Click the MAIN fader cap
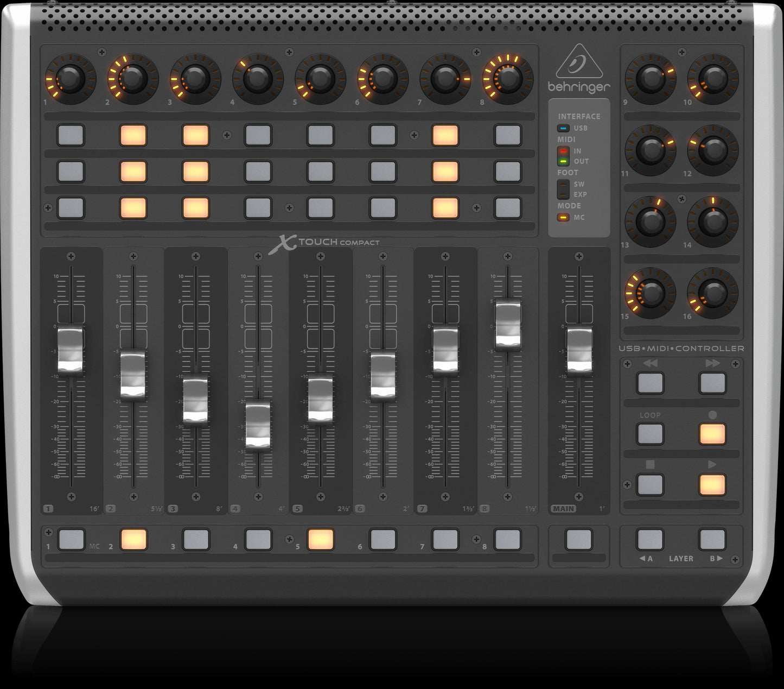784x689 pixels. (x=579, y=351)
